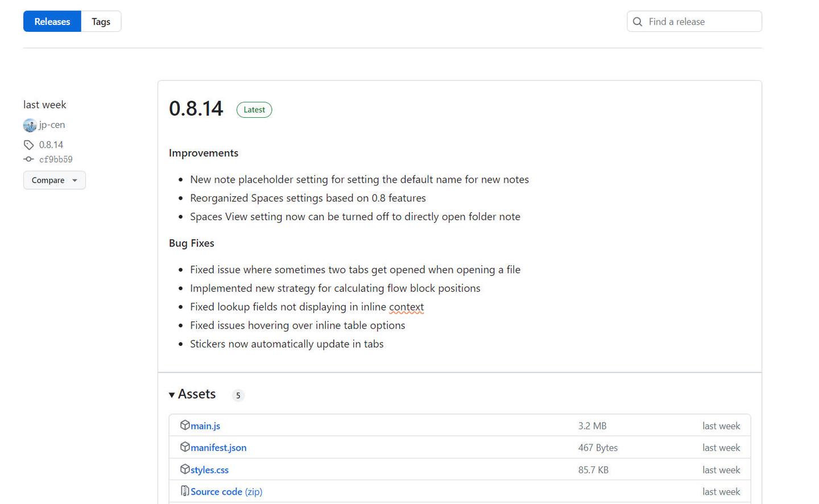Open the Compare dropdown
Image resolution: width=819 pixels, height=504 pixels.
pos(55,180)
